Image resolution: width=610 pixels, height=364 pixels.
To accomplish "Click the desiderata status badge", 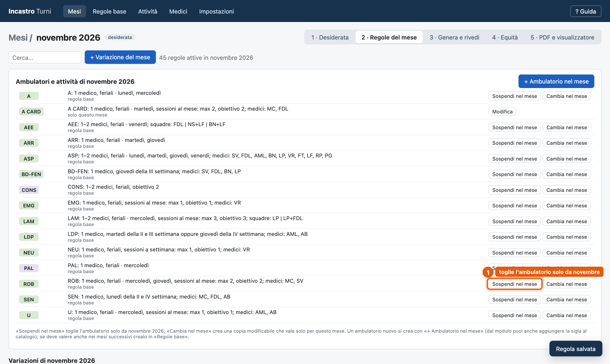I will click(120, 37).
